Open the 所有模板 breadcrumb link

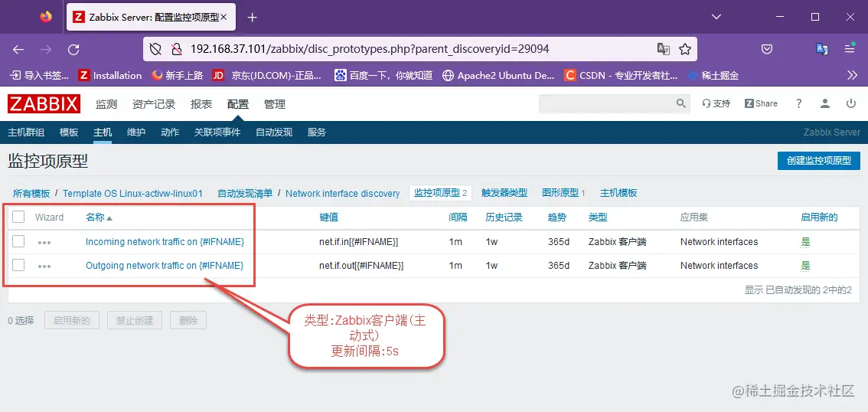click(31, 193)
